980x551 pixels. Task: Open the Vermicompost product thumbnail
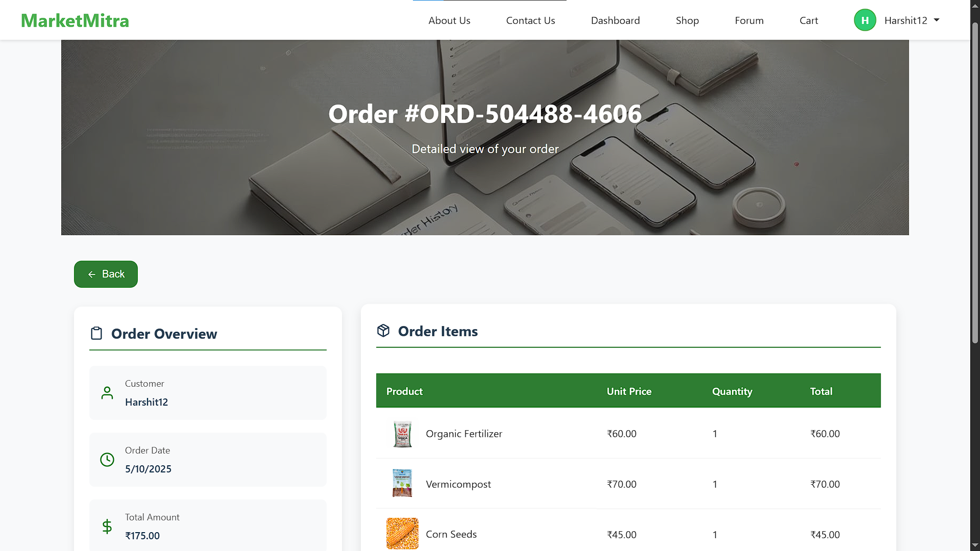pos(402,483)
